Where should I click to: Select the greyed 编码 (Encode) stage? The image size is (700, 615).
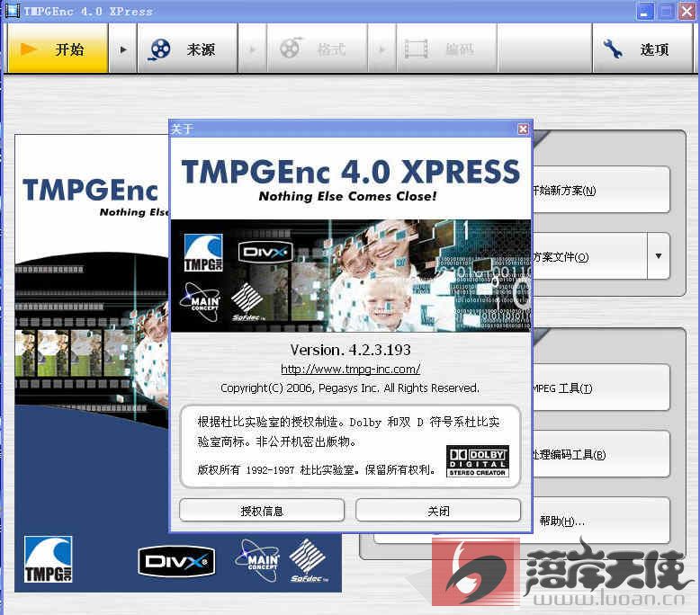tap(447, 49)
